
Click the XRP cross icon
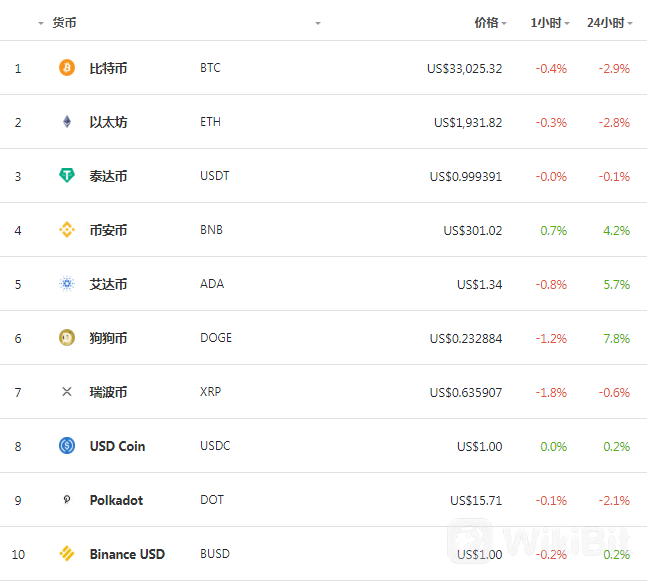[x=67, y=392]
